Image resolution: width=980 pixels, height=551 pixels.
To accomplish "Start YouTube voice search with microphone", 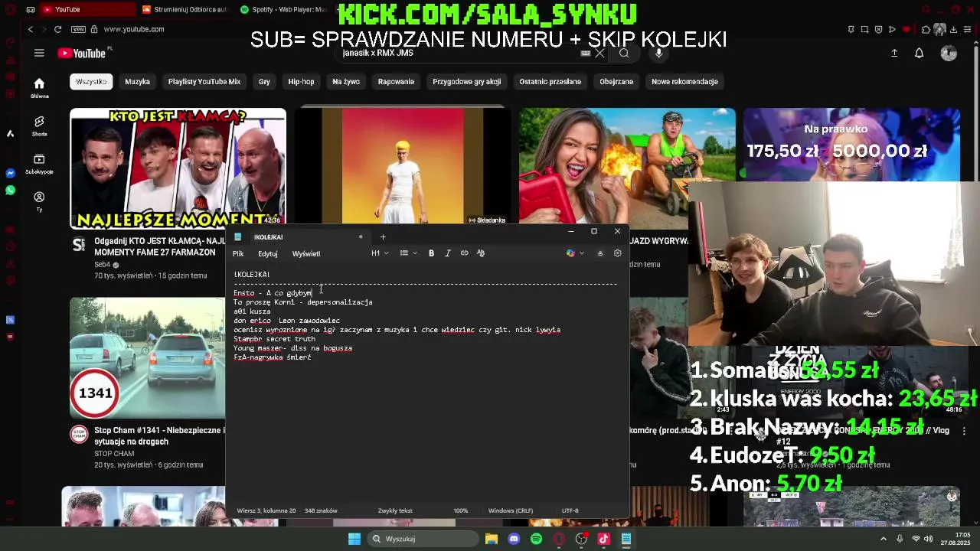I will coord(658,53).
